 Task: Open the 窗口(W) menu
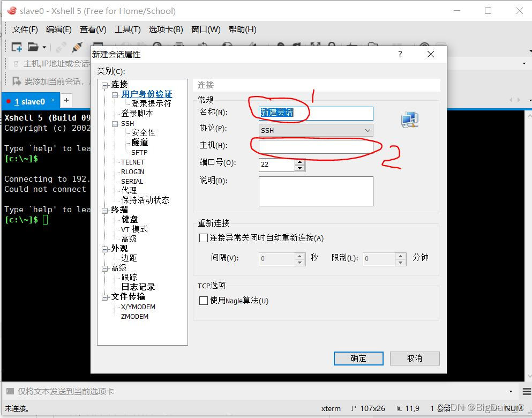click(x=206, y=29)
